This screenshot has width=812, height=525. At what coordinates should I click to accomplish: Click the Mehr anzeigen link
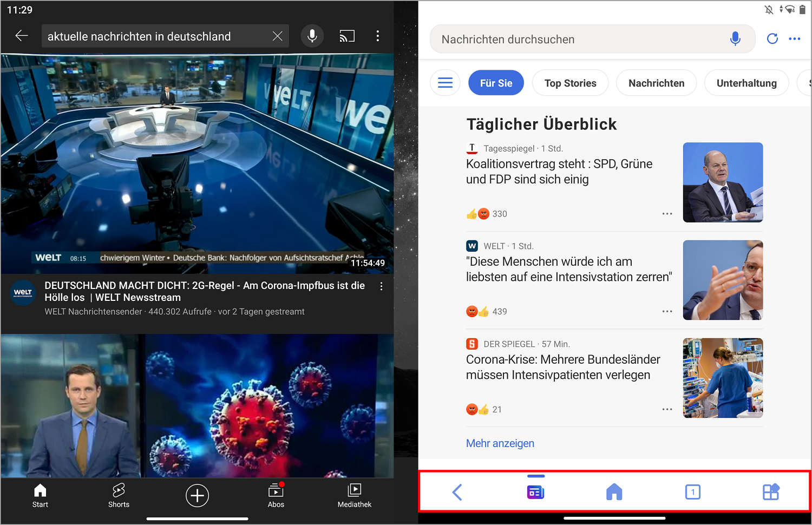500,443
